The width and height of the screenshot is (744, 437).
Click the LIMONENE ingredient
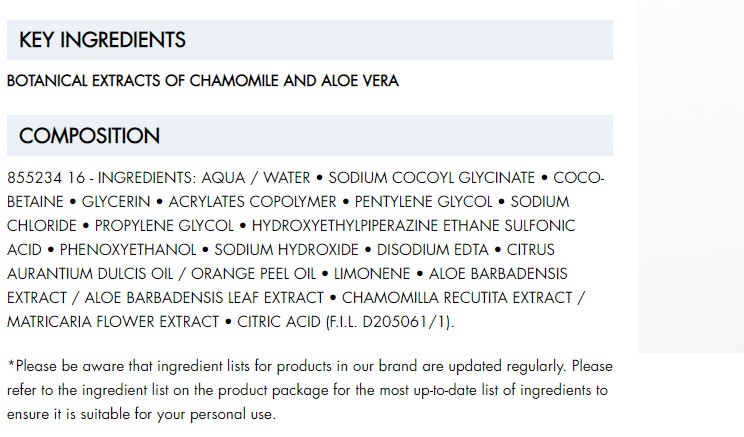[372, 274]
